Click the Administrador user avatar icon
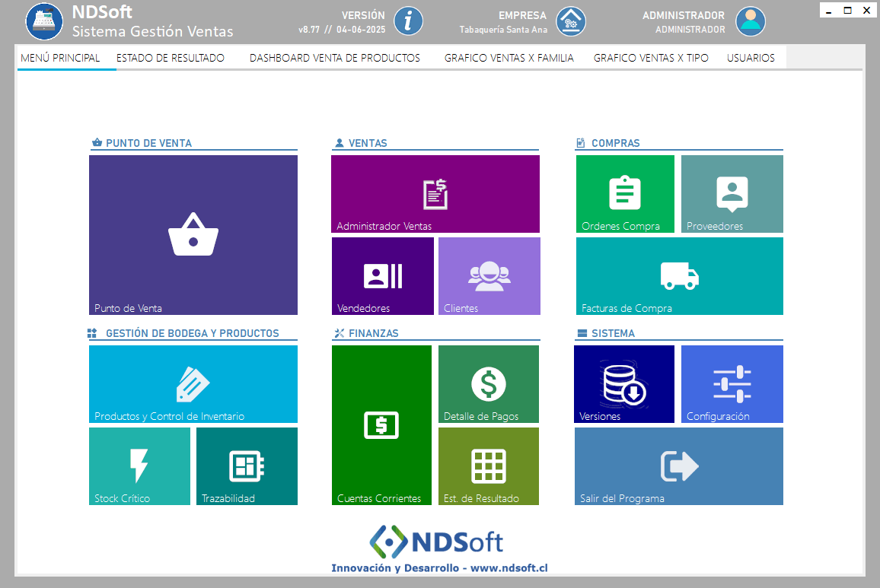 tap(751, 21)
